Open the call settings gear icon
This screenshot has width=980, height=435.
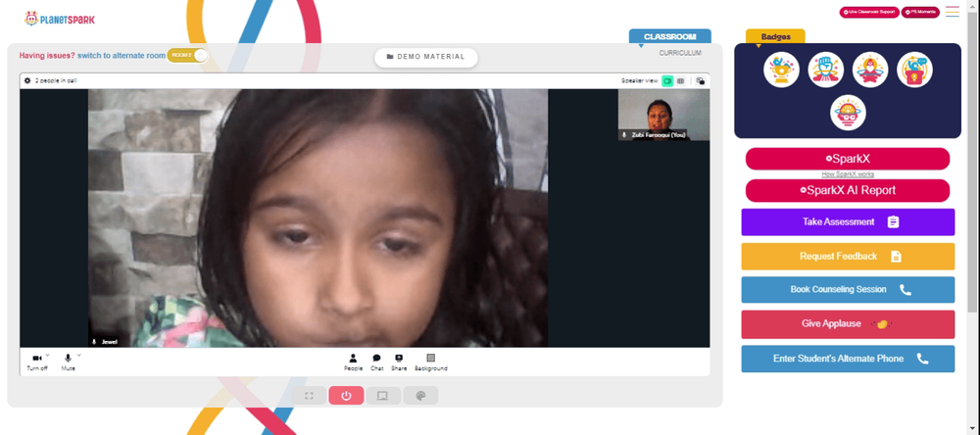pos(27,80)
